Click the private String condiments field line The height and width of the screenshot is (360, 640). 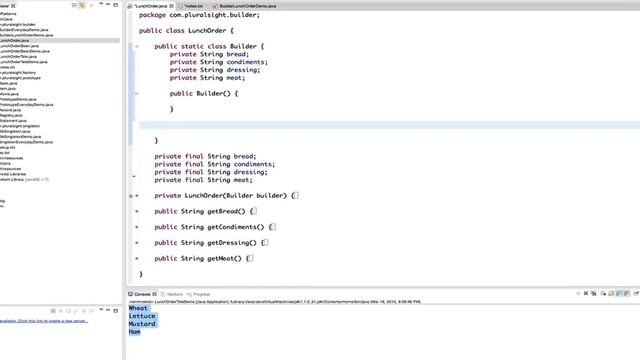tap(219, 62)
